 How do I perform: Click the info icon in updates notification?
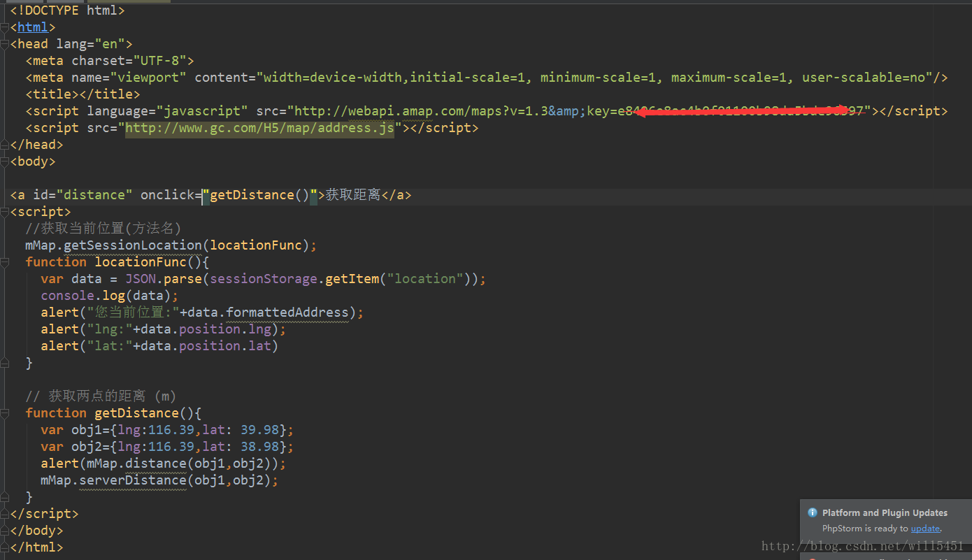coord(812,512)
